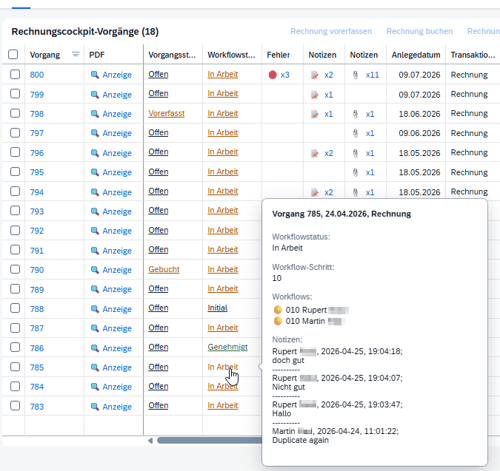Click the magnifier icon in row 795
This screenshot has width=500, height=471.
pos(95,172)
